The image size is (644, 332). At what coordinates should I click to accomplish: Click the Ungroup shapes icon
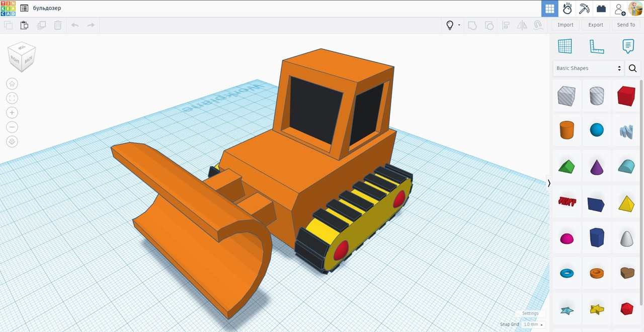(x=489, y=25)
